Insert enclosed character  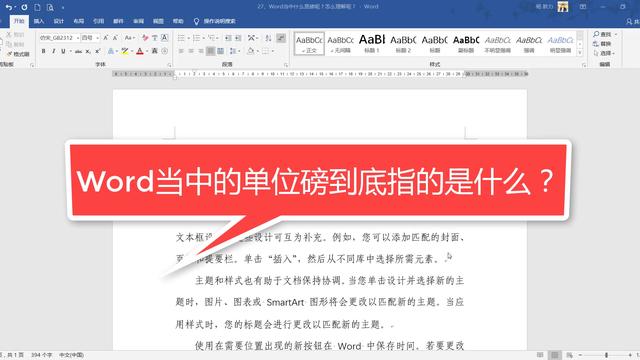[164, 51]
